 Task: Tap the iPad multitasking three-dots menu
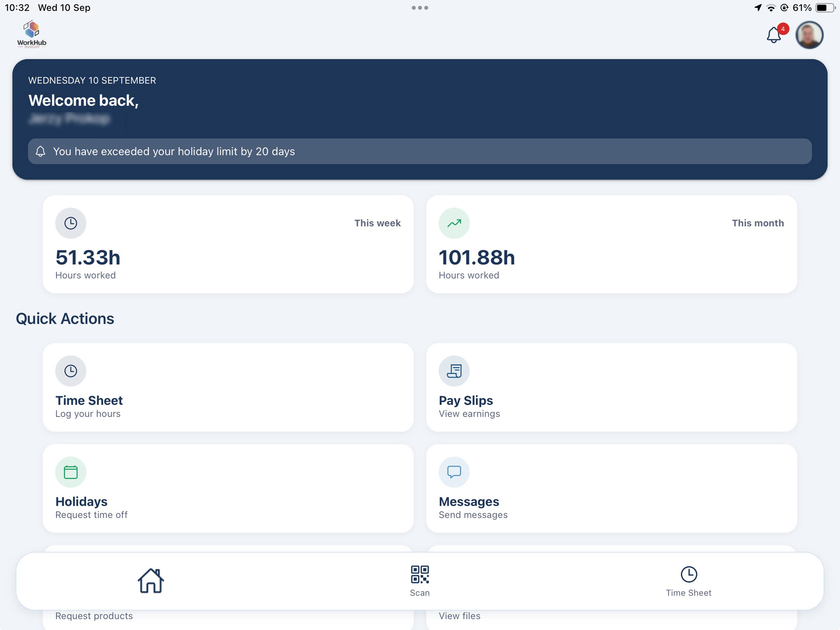(x=420, y=8)
